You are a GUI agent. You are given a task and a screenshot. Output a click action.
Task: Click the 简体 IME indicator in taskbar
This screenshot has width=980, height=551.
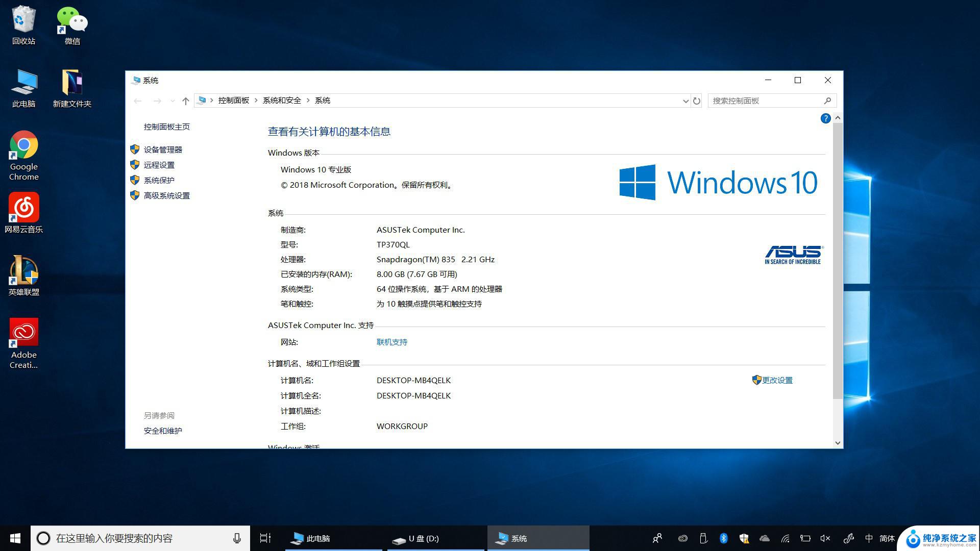click(887, 538)
